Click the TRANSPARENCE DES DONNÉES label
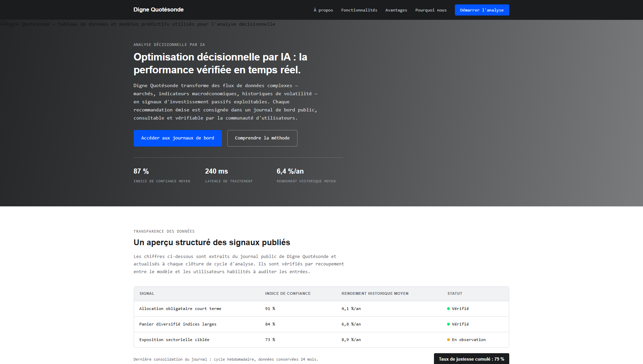Viewport: 643px width, 364px height. (164, 231)
